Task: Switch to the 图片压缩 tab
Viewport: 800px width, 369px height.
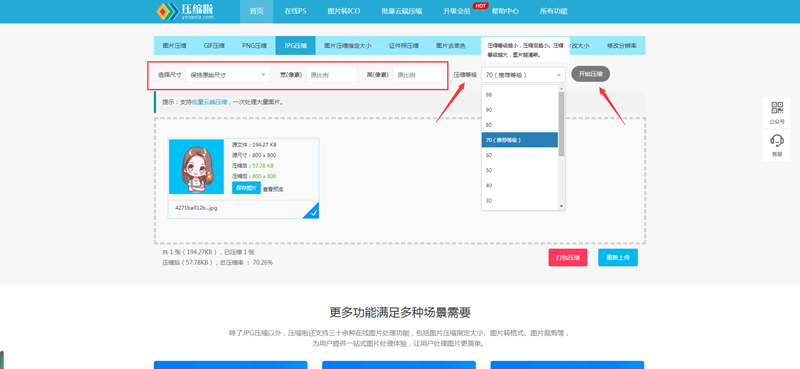Action: pos(174,45)
